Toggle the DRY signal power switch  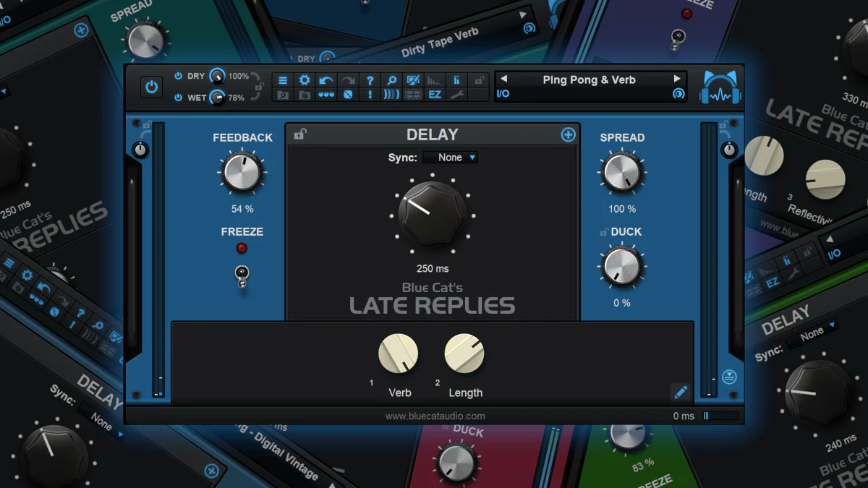point(178,76)
